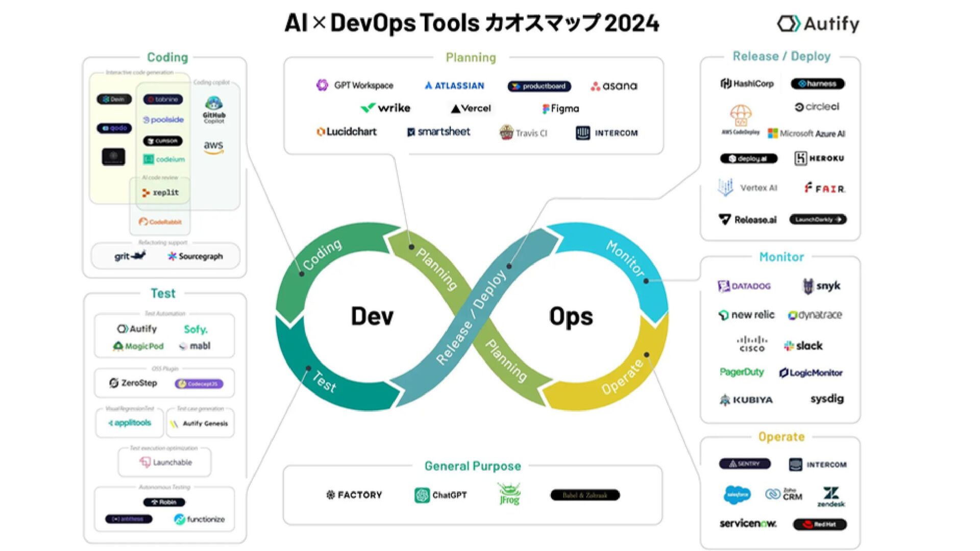
Task: Click the GPT Workspace logo
Action: point(355,85)
